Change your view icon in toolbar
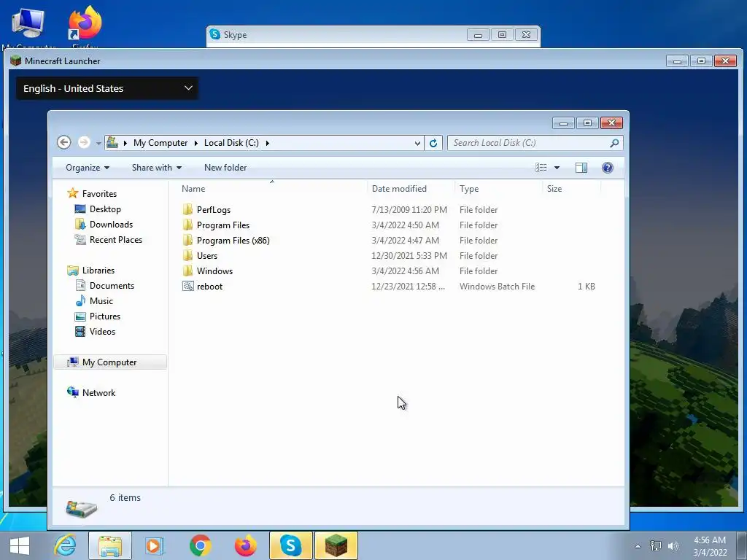The height and width of the screenshot is (560, 747). (541, 168)
